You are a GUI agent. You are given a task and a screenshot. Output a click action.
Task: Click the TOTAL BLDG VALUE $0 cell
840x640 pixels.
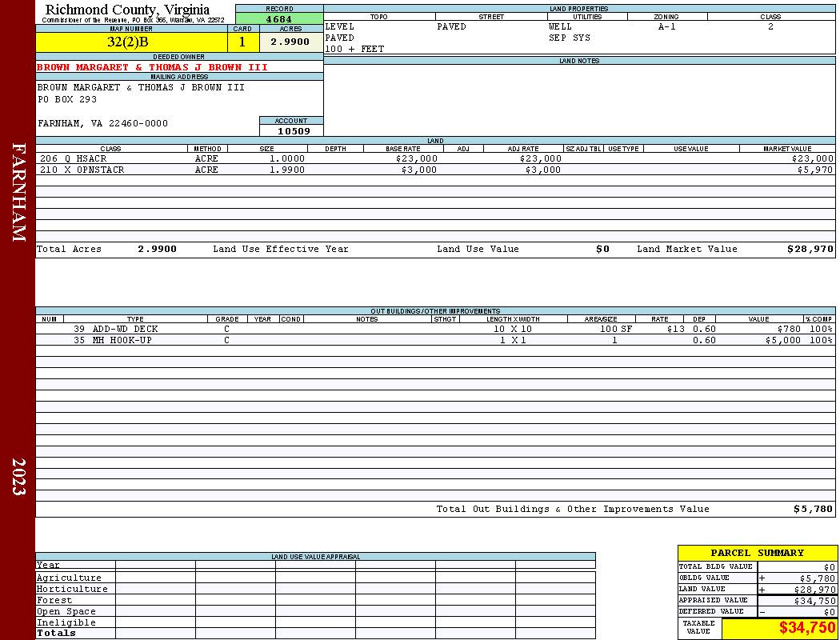(x=797, y=567)
